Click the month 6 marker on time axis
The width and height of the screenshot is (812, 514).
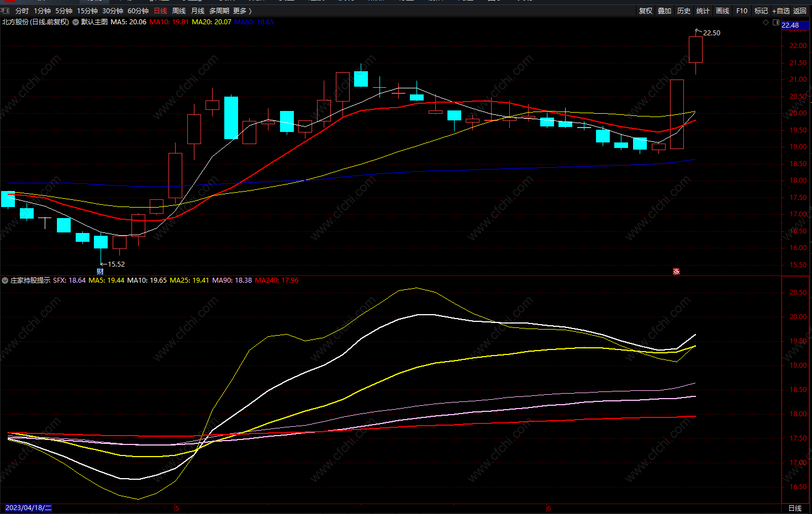pos(549,508)
